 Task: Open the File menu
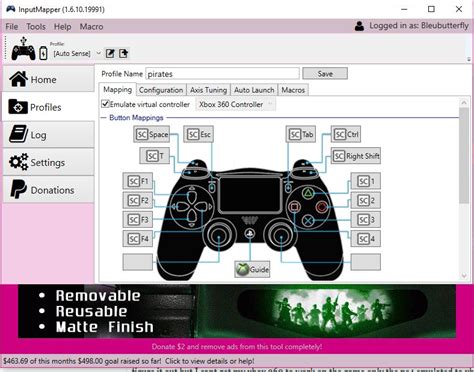pos(12,27)
